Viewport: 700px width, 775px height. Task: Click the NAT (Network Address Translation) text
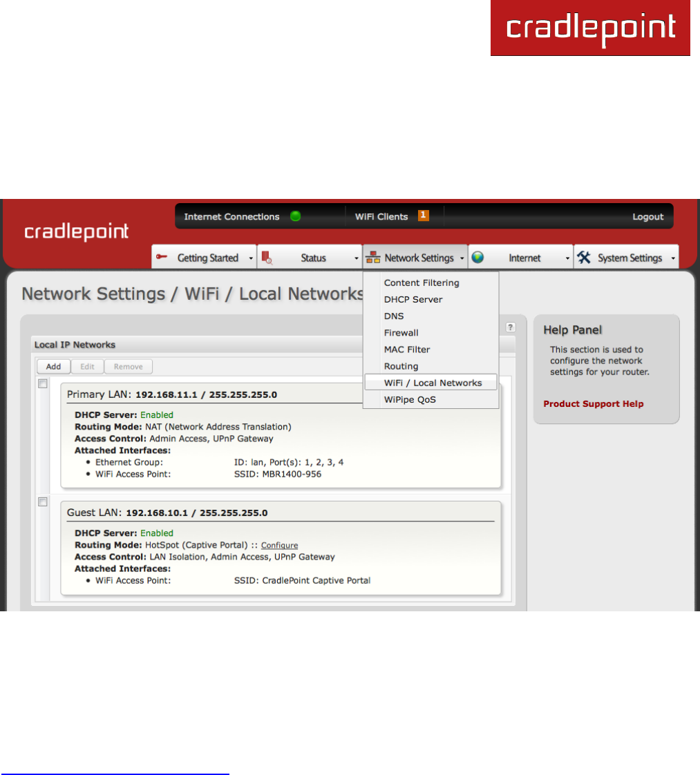[x=218, y=427]
